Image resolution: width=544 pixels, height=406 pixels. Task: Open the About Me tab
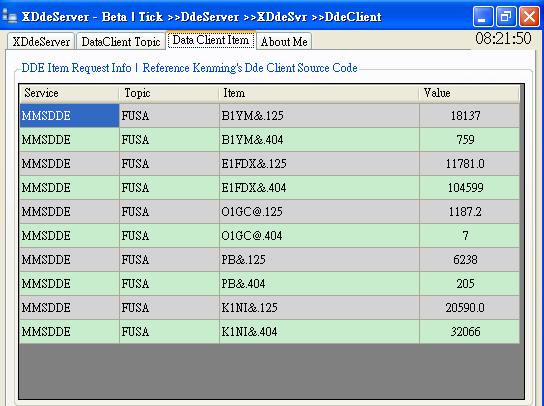point(284,41)
